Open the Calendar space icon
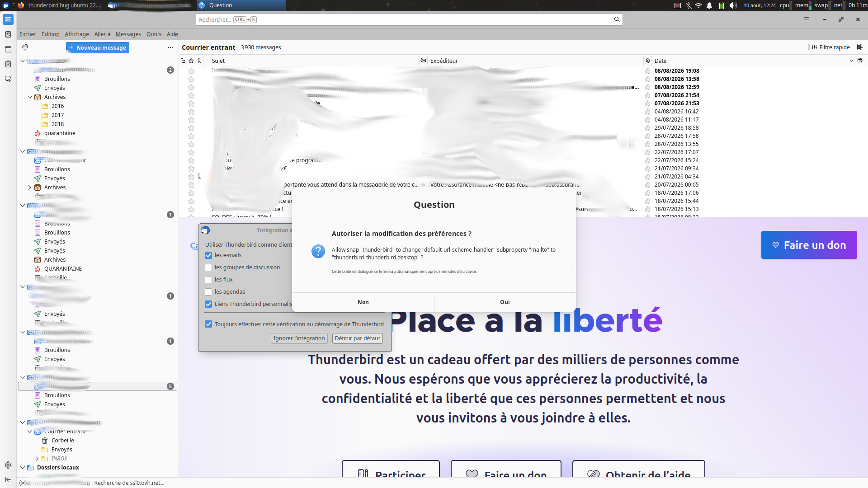The width and height of the screenshot is (868, 488). (8, 49)
